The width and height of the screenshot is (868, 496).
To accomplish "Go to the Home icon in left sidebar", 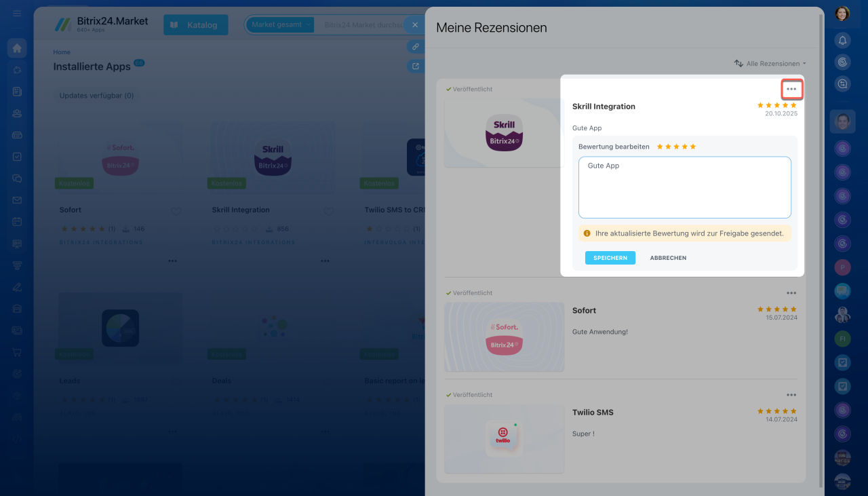I will [17, 48].
